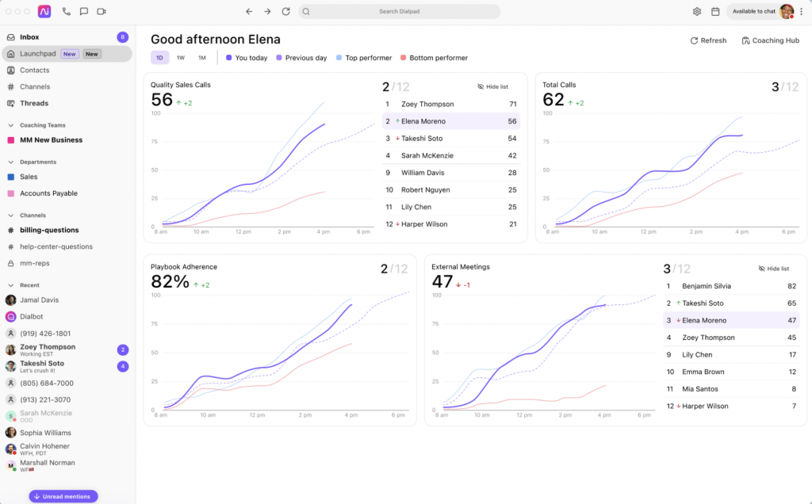Hide list in Quality Sales Calls card

[492, 86]
